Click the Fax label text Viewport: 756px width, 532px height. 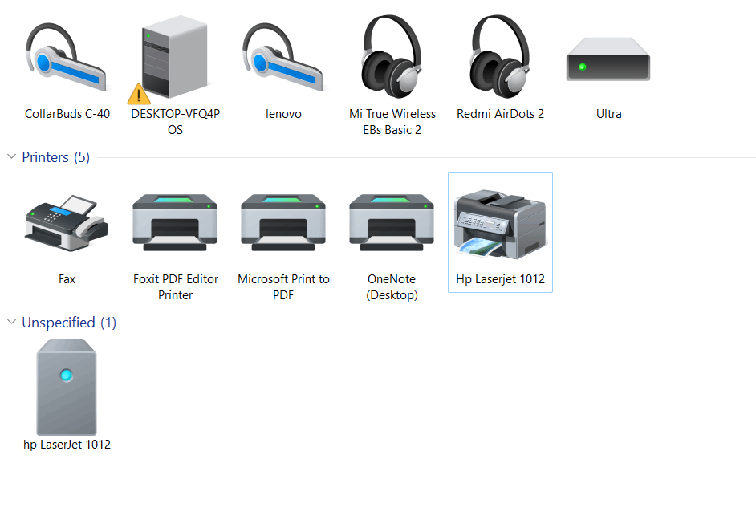tap(67, 279)
